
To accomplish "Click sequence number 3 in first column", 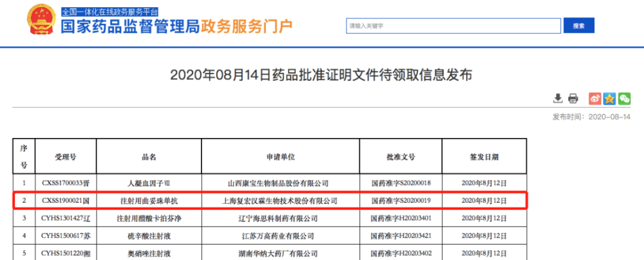I will [x=24, y=219].
